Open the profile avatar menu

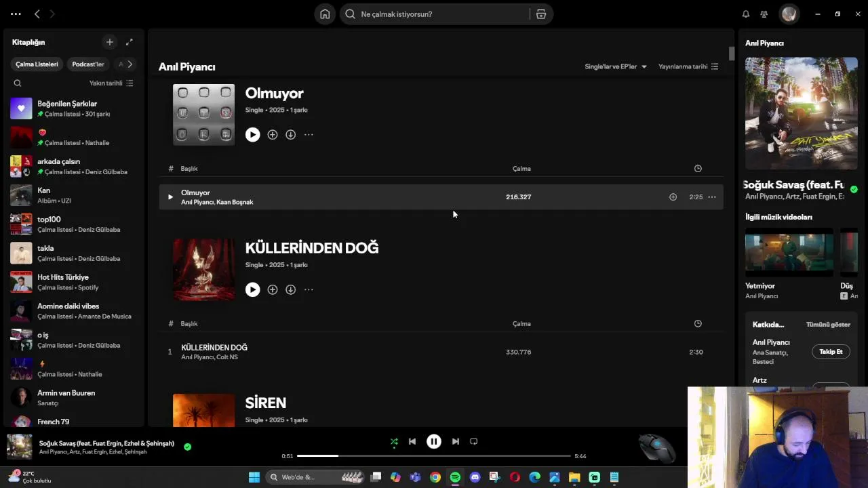(x=789, y=14)
